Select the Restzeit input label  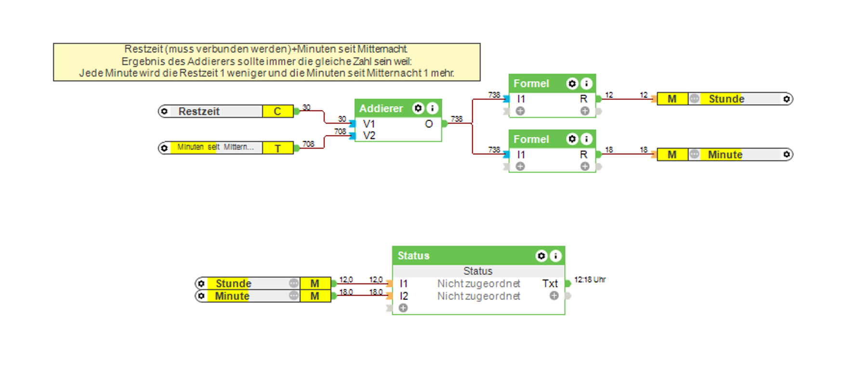tap(199, 111)
